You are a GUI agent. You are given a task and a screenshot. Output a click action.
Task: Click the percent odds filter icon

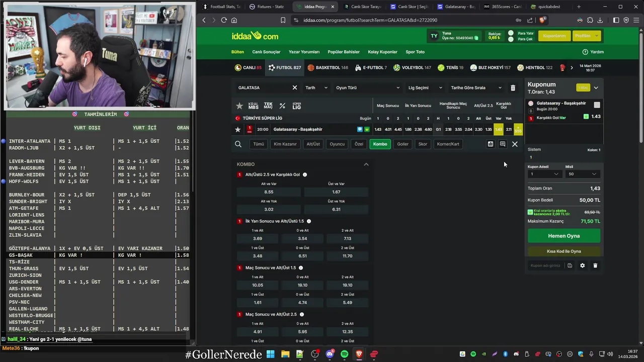(282, 106)
